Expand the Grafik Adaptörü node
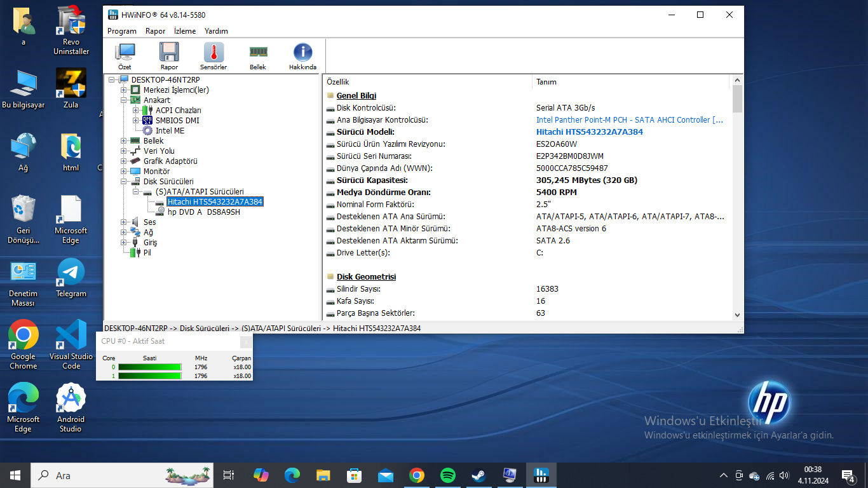 point(124,161)
